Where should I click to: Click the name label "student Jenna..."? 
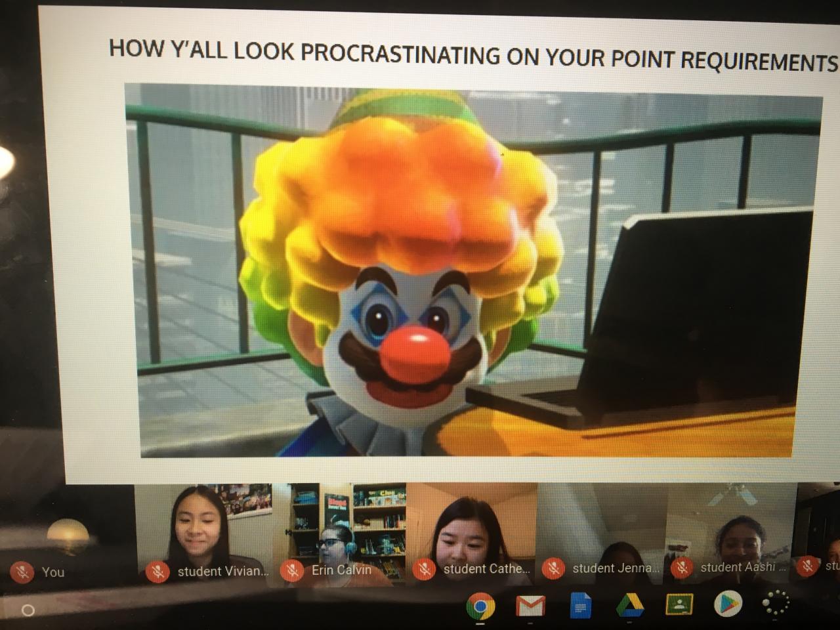click(616, 568)
